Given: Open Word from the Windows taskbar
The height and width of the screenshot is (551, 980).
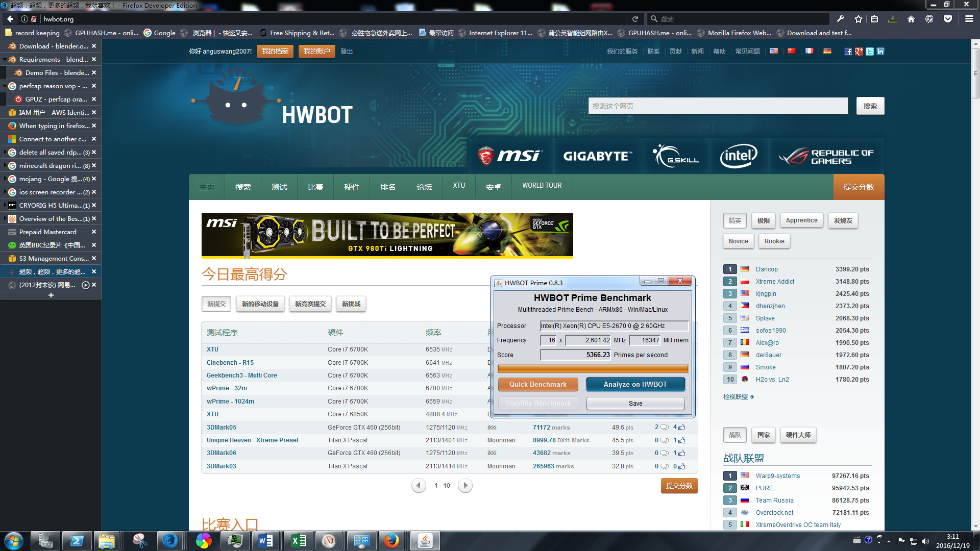Looking at the screenshot, I should click(266, 541).
